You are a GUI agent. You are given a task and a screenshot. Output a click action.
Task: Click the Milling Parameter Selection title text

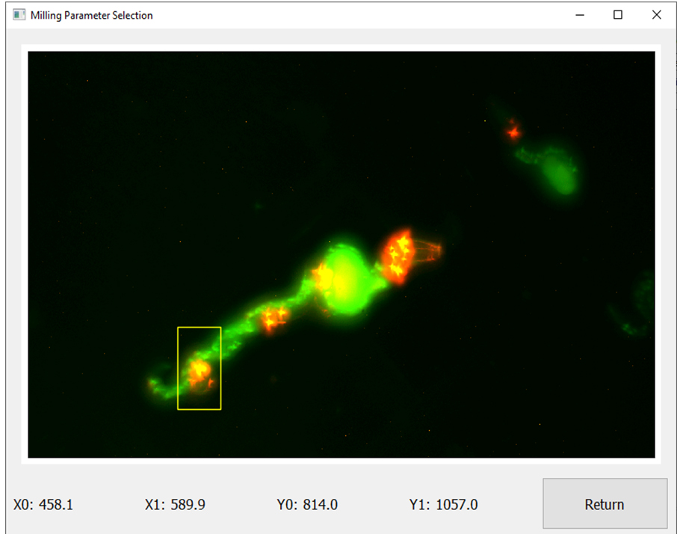pos(92,15)
